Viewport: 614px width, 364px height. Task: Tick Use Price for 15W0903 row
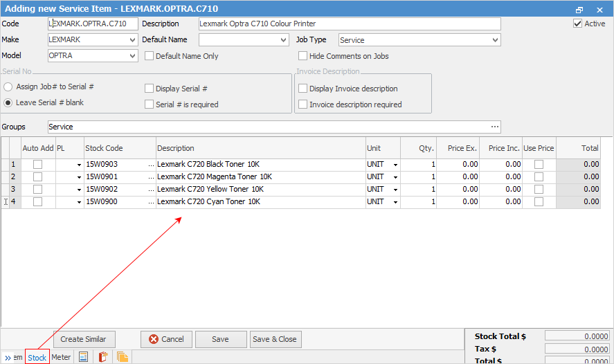point(539,165)
